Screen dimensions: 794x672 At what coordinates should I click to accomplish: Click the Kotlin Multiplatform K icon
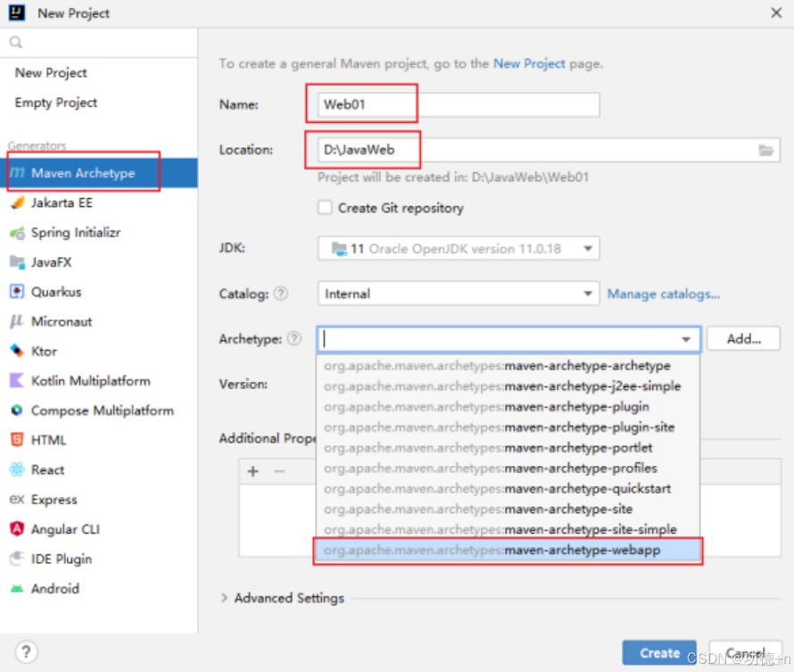coord(17,380)
